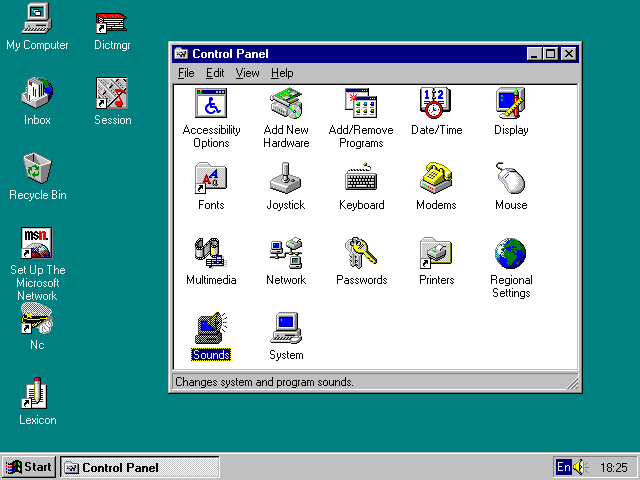Click the Add/Remove Programs icon
Viewport: 640px width, 480px height.
pos(361,104)
